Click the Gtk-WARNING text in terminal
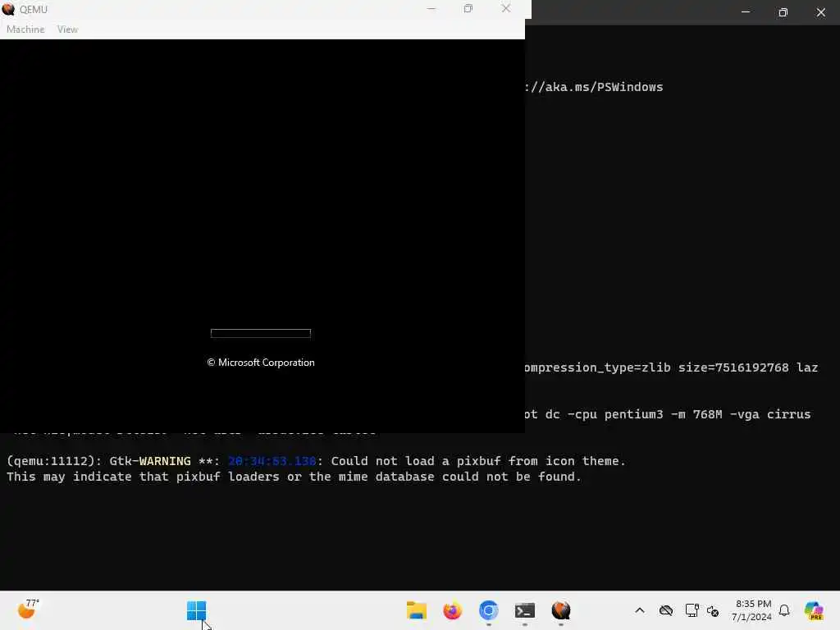The height and width of the screenshot is (630, 840). click(150, 461)
